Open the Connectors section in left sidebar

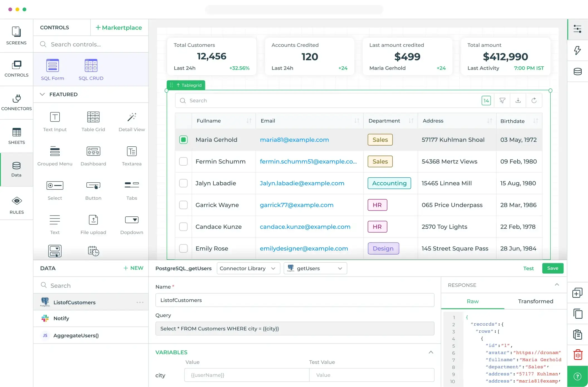click(x=16, y=102)
